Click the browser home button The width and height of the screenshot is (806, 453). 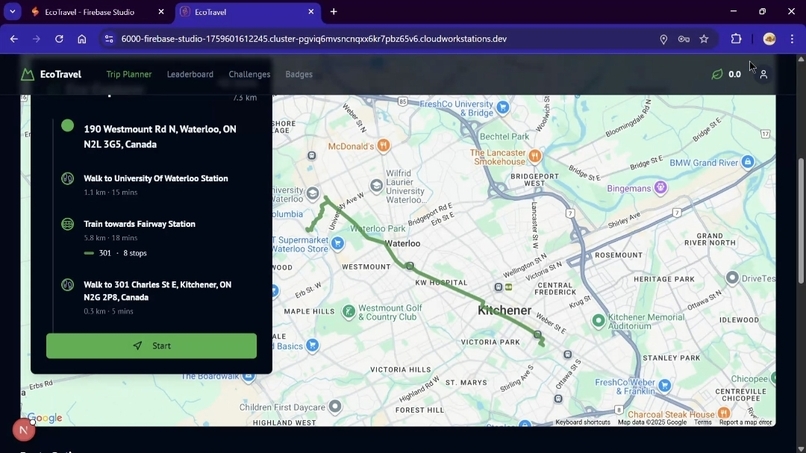82,39
